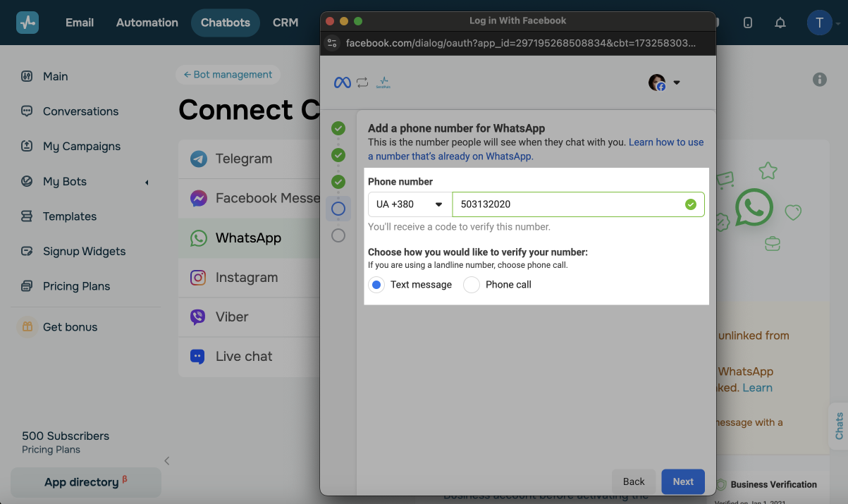Click the Pricing Plans card icon

pyautogui.click(x=27, y=286)
